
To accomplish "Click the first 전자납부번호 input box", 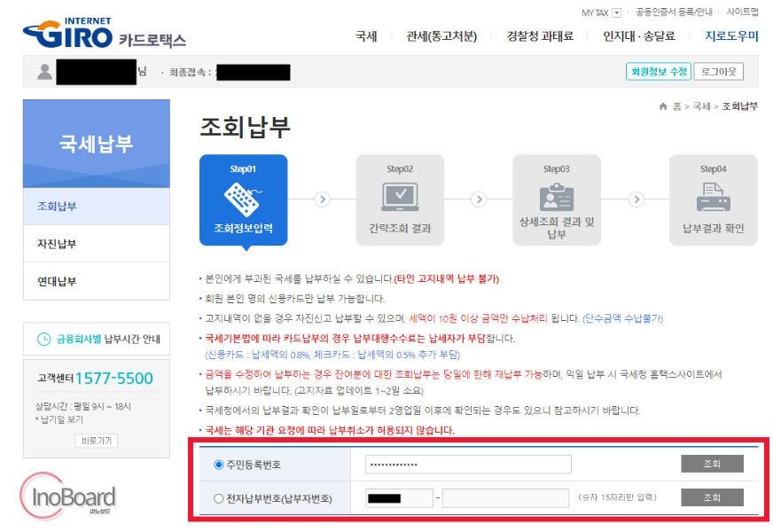I will coord(399,498).
